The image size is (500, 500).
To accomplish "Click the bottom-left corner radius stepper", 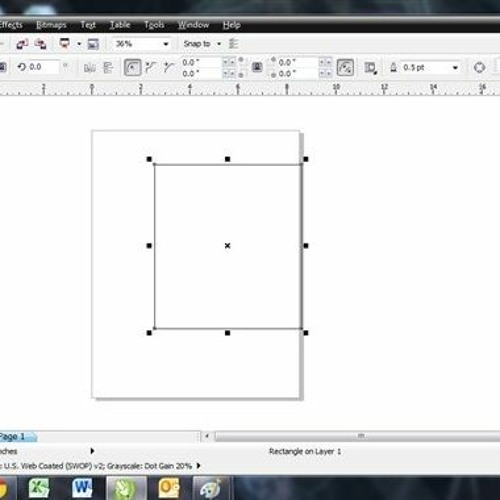I will tap(229, 73).
